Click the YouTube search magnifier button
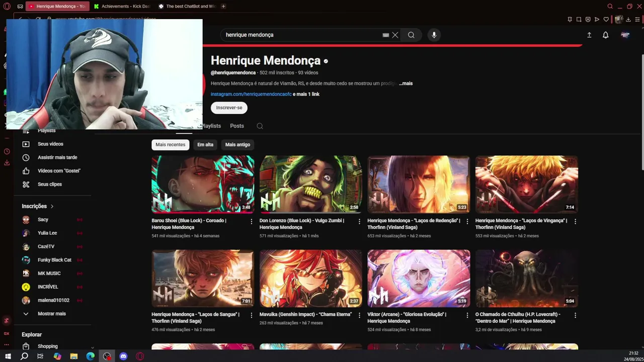The width and height of the screenshot is (644, 362). tap(411, 35)
